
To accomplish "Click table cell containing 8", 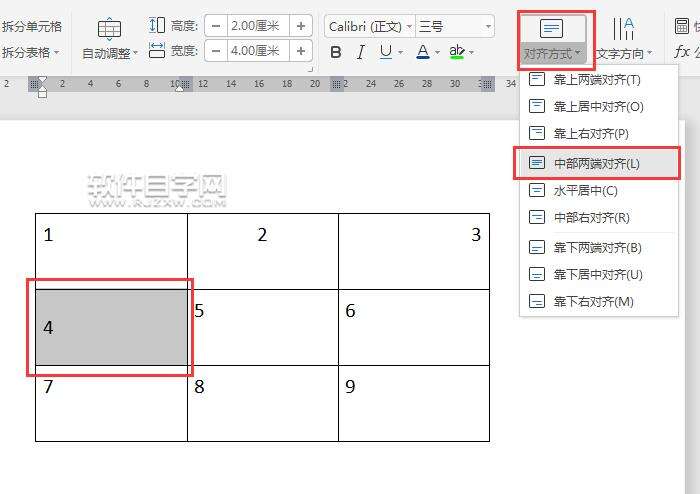I will click(263, 403).
